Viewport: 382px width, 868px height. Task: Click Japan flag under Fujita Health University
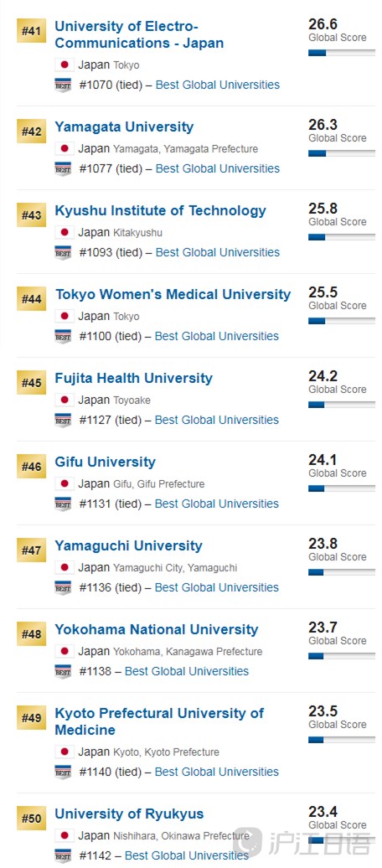(x=65, y=400)
